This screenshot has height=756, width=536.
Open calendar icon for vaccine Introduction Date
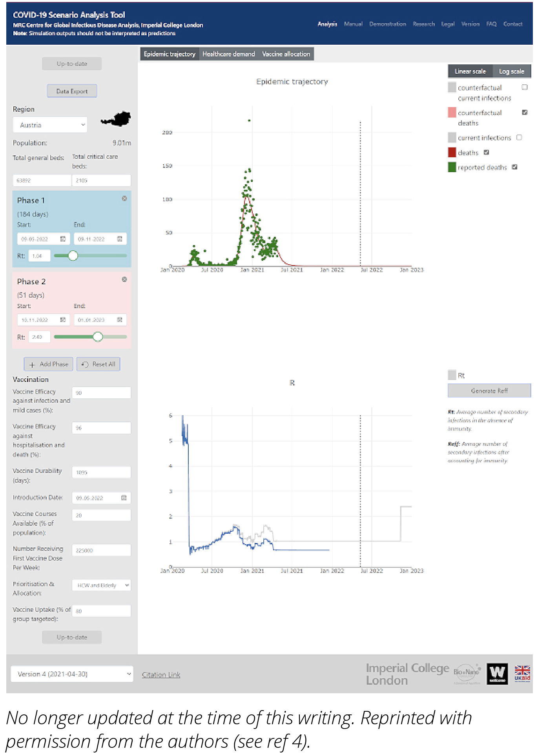pos(124,498)
